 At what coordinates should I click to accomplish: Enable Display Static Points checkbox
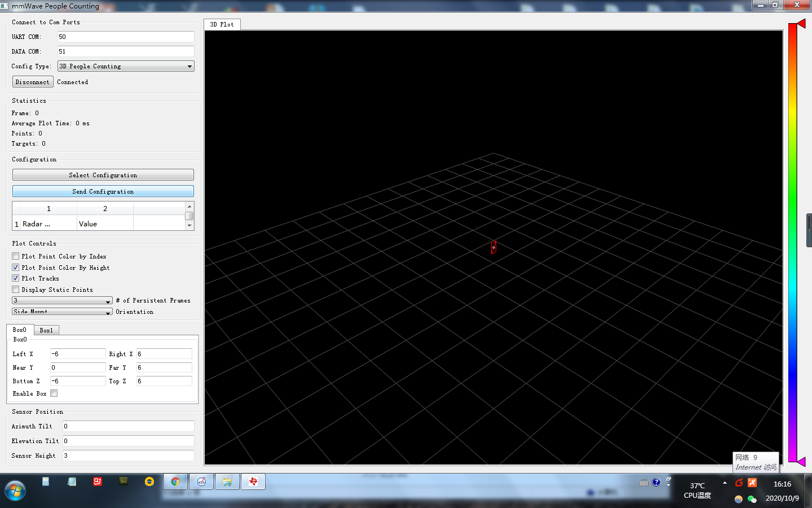[16, 290]
